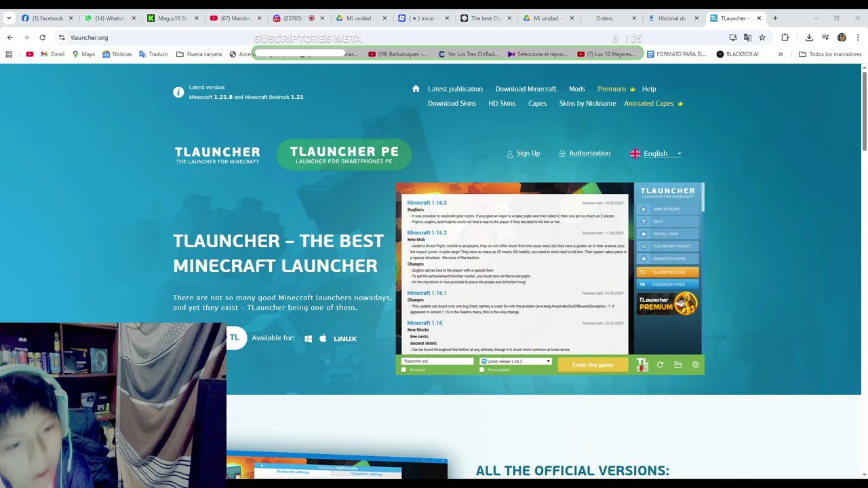This screenshot has width=868, height=488.
Task: Click the UK flag language icon
Action: tap(635, 154)
